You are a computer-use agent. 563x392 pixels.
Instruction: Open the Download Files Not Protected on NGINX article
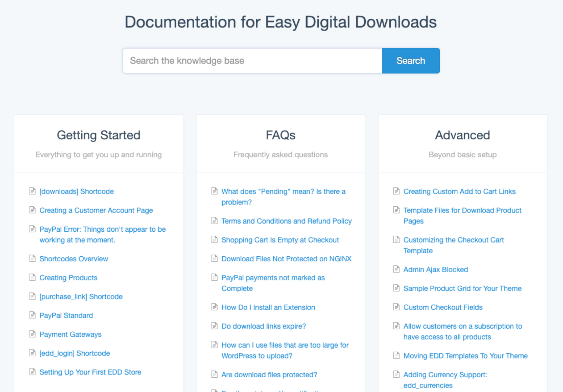pos(286,259)
